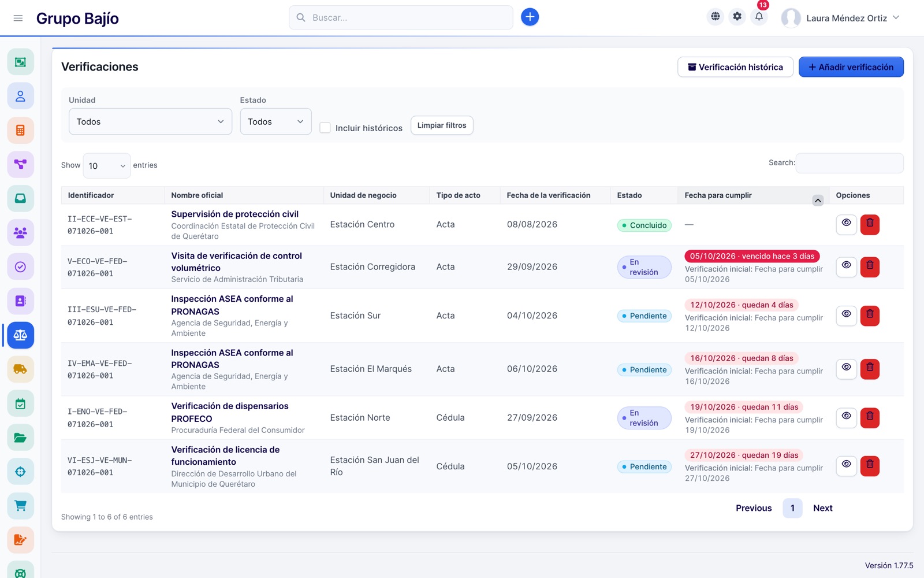Open Laura Méndez Ortiz user menu
The image size is (924, 578).
pyautogui.click(x=841, y=18)
